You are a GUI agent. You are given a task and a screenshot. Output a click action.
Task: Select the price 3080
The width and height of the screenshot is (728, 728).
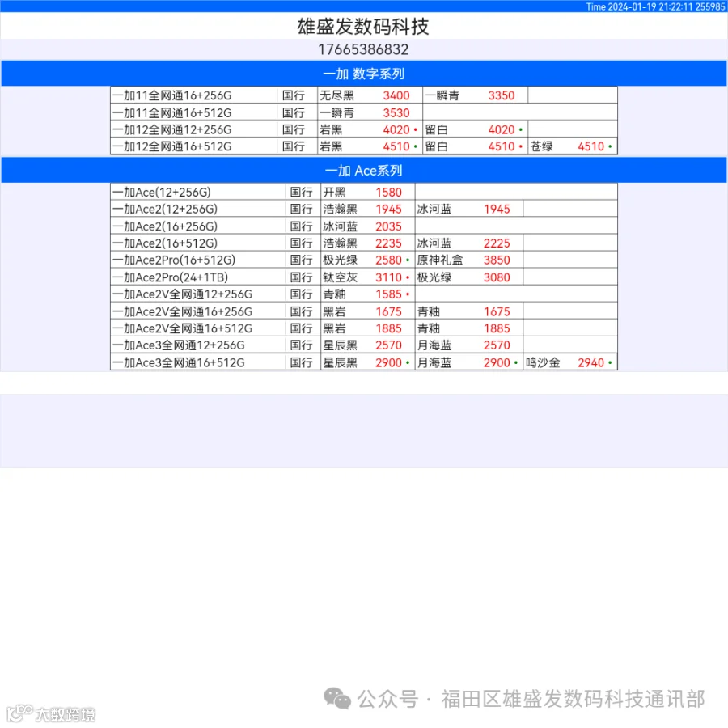(x=497, y=277)
